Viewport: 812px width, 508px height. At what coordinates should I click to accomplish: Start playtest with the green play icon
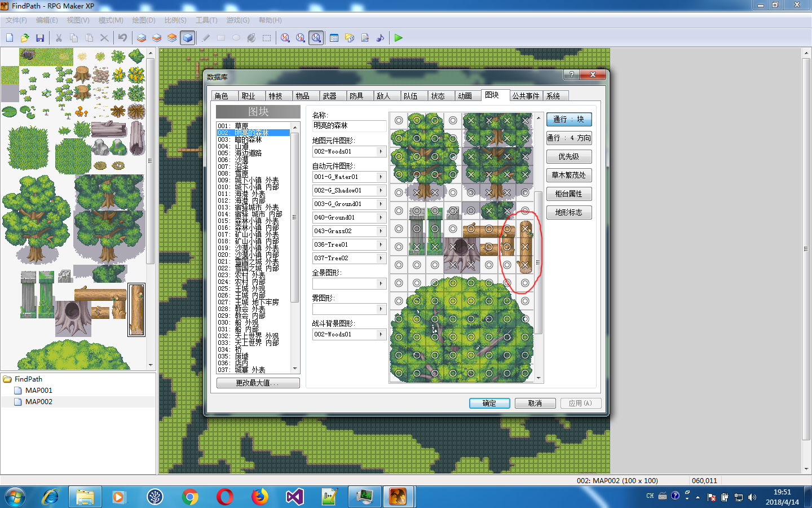click(399, 38)
